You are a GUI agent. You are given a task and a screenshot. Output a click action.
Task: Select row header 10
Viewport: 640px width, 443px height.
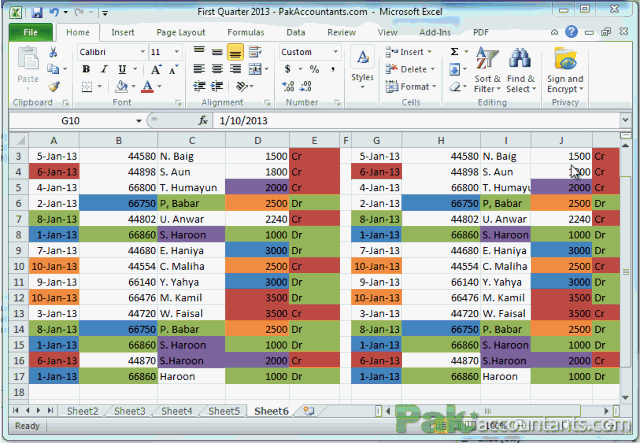[19, 266]
